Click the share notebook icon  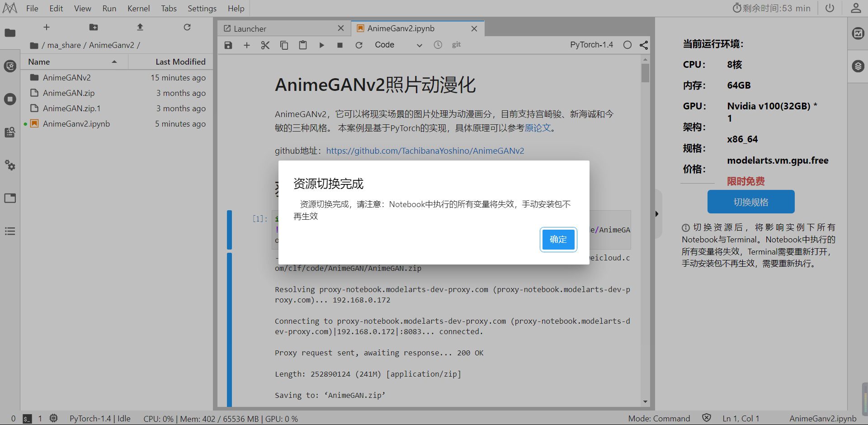click(x=644, y=45)
